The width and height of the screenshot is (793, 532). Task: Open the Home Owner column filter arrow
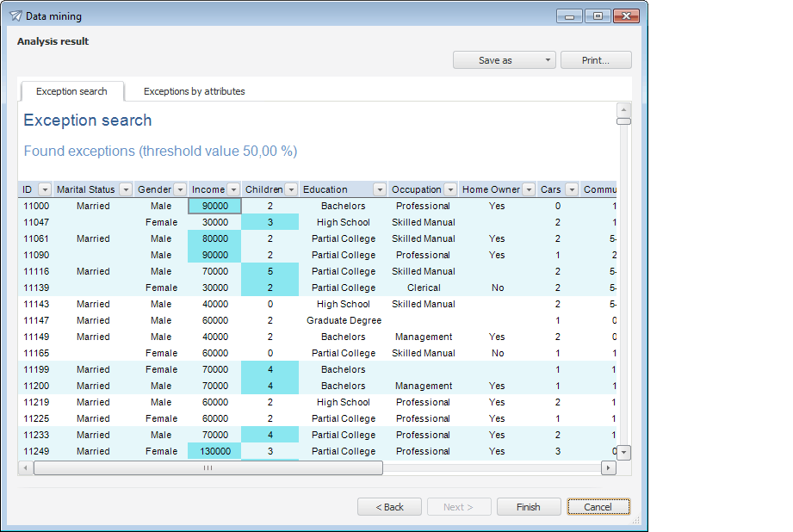pyautogui.click(x=529, y=189)
